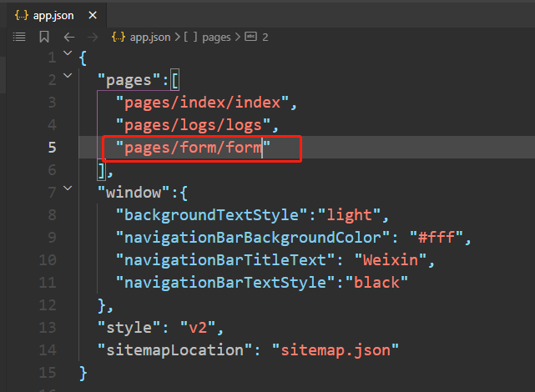535x392 pixels.
Task: Click the "navigationBarTextStyle" key
Action: 225,283
